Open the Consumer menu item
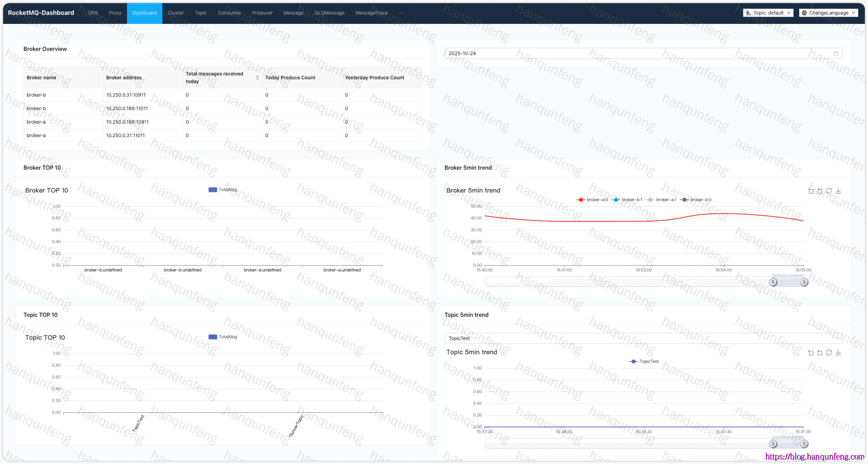The width and height of the screenshot is (868, 464). point(229,13)
